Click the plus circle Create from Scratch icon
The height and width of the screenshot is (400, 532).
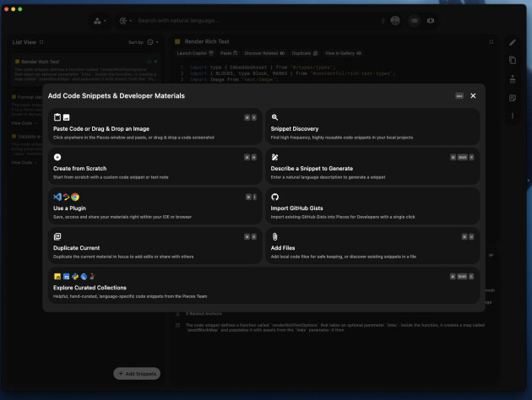click(x=57, y=157)
